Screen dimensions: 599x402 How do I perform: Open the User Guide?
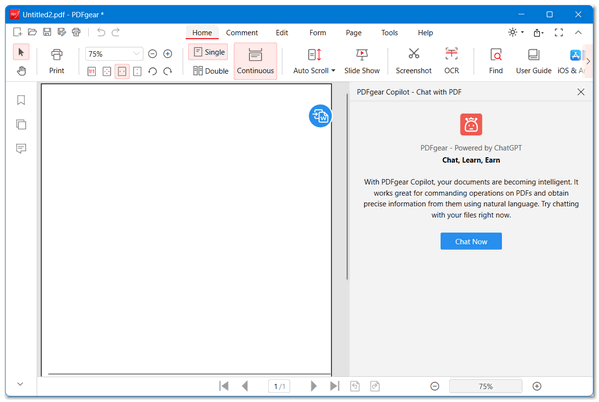(533, 61)
